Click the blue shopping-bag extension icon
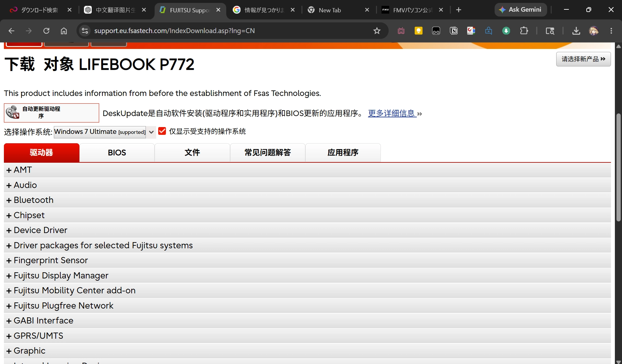This screenshot has height=364, width=622. point(488,31)
